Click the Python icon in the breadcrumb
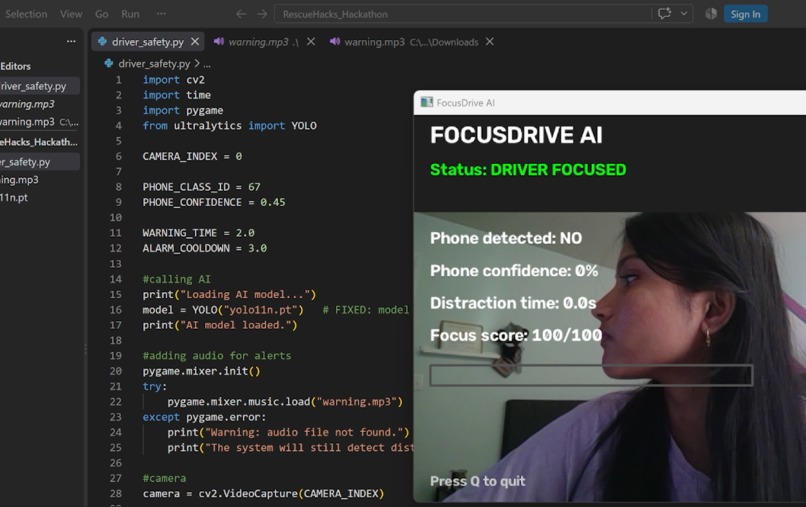 tap(108, 63)
